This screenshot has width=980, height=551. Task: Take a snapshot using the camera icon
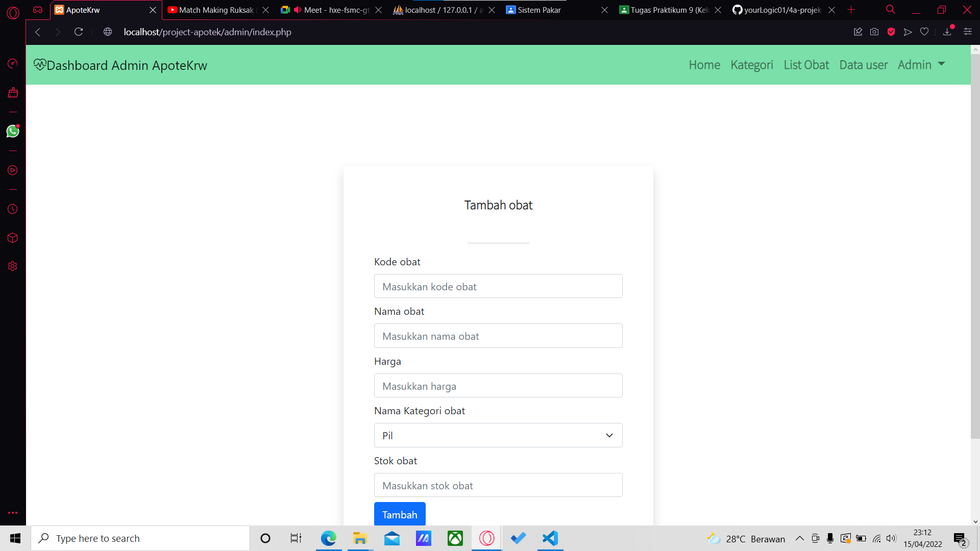(874, 32)
